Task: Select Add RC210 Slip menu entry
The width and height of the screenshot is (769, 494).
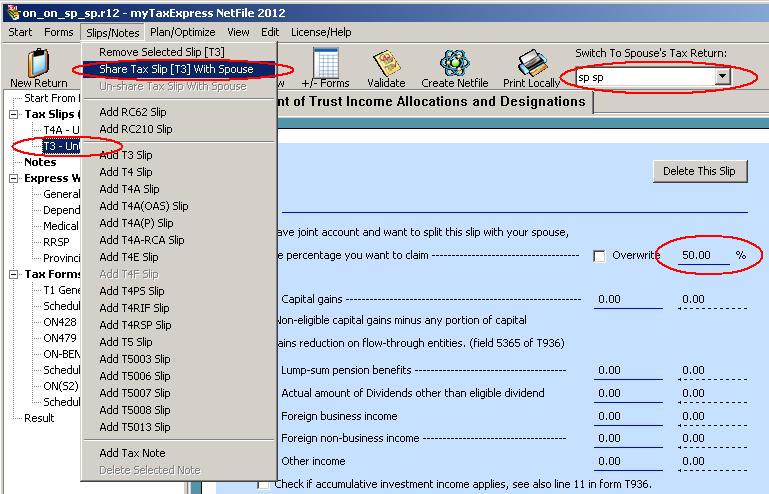Action: [x=179, y=129]
